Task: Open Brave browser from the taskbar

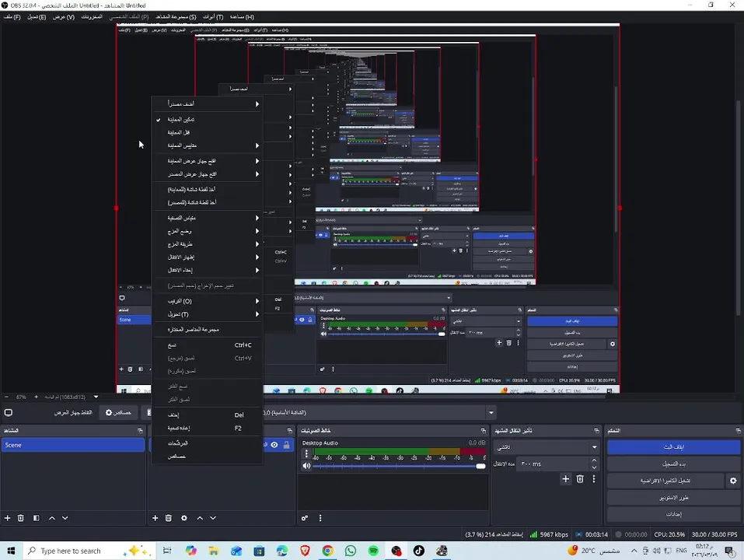Action: coord(305,551)
